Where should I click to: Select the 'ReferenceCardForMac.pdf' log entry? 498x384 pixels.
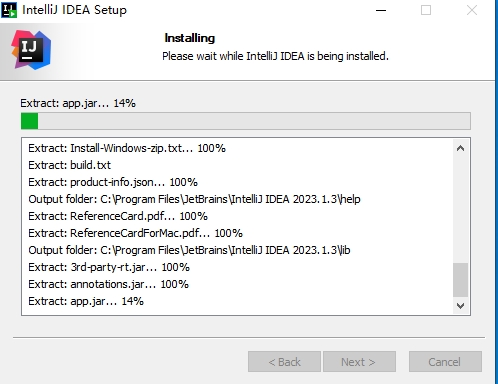coord(135,233)
